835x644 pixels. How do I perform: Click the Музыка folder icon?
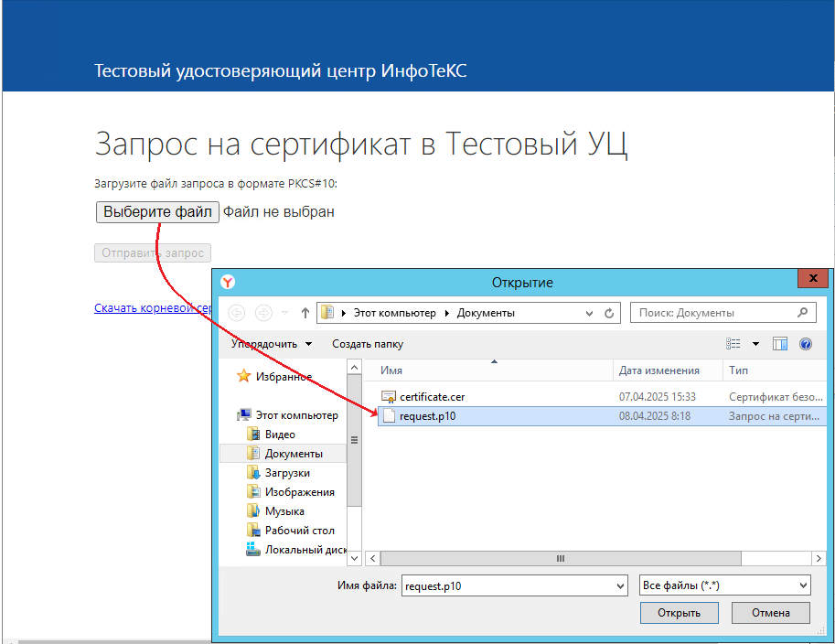(253, 510)
